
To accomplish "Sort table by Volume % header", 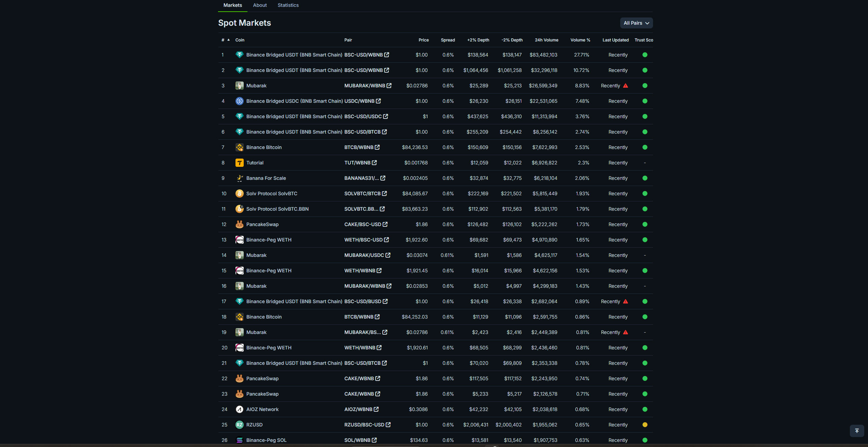I will tap(580, 40).
